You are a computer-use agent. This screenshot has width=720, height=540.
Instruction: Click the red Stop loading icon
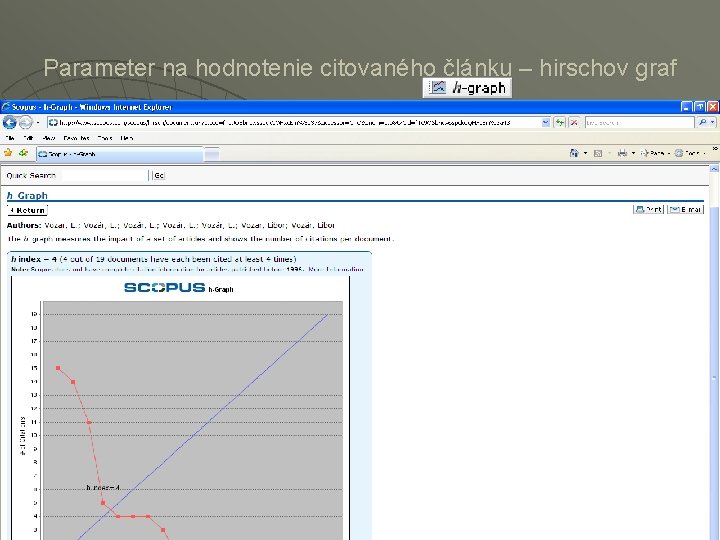pyautogui.click(x=574, y=123)
